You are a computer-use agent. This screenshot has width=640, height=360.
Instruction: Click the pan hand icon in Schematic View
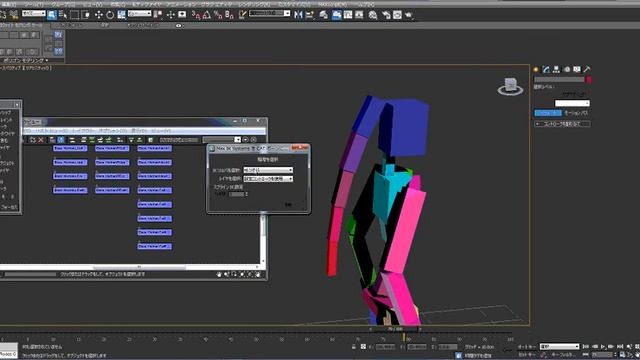pos(219,274)
